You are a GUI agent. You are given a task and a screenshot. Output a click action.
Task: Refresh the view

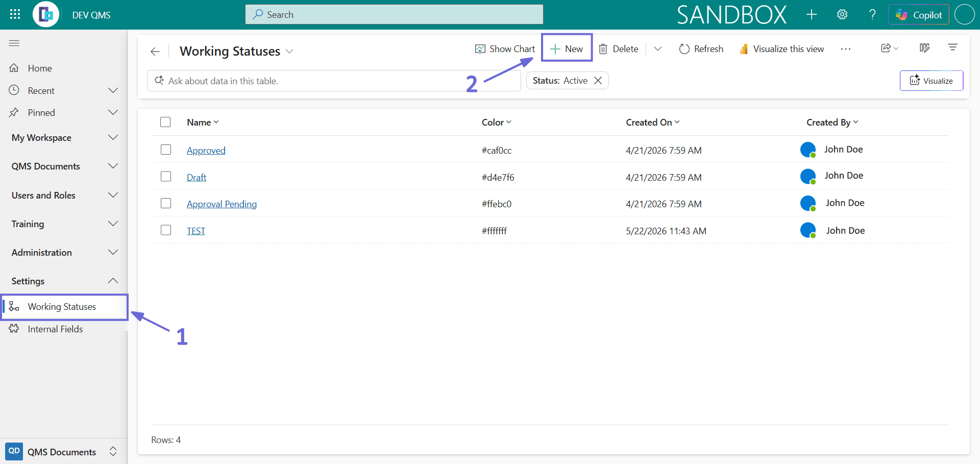tap(701, 49)
